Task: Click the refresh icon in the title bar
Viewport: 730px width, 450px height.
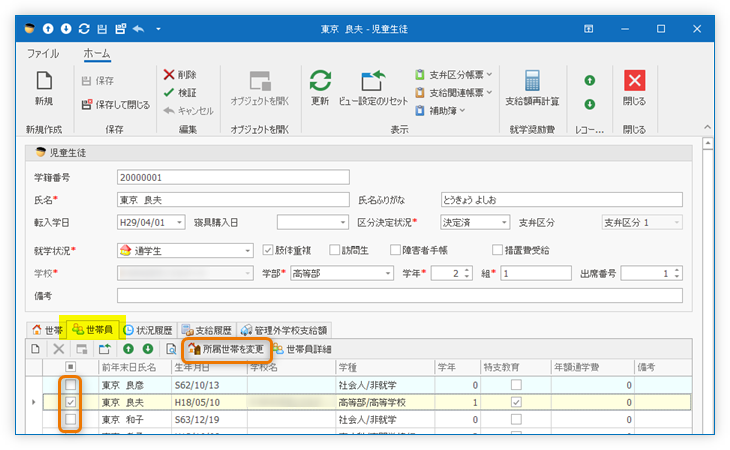Action: pos(84,29)
